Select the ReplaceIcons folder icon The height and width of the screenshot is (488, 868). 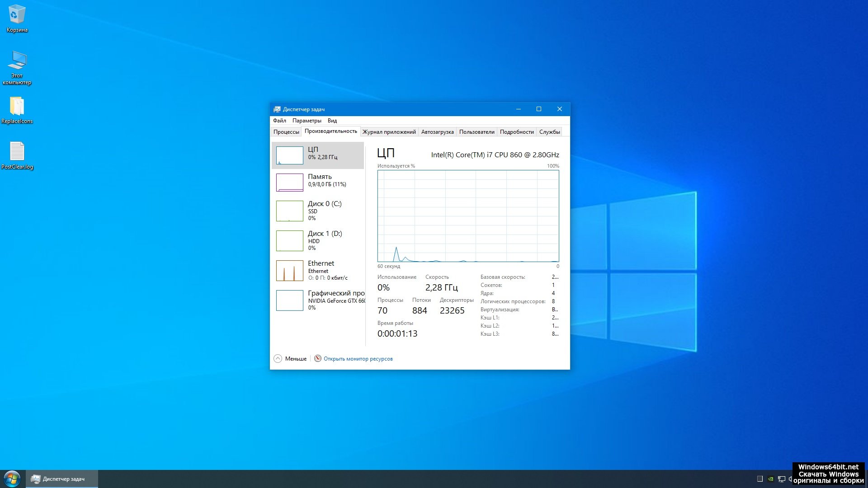pyautogui.click(x=17, y=107)
